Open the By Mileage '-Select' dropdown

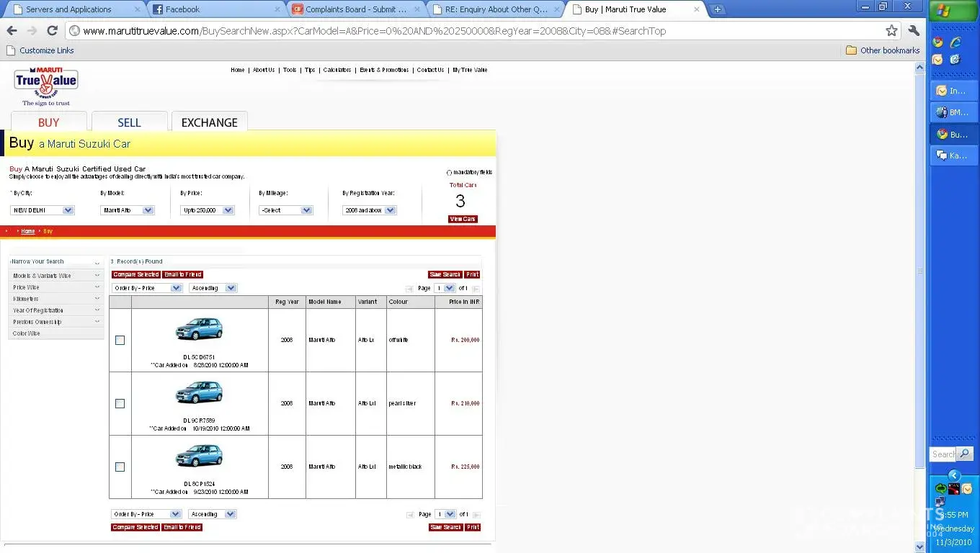coord(286,210)
